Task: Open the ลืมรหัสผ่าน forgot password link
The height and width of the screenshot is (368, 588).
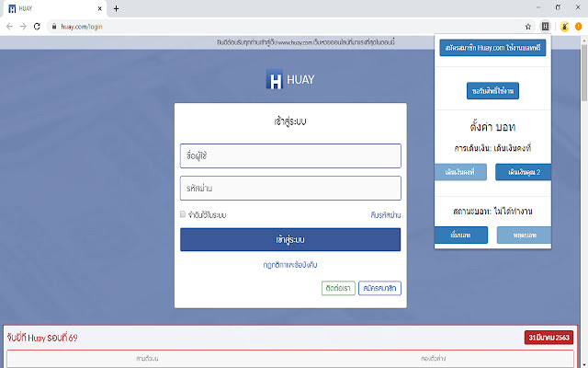Action: click(x=386, y=214)
